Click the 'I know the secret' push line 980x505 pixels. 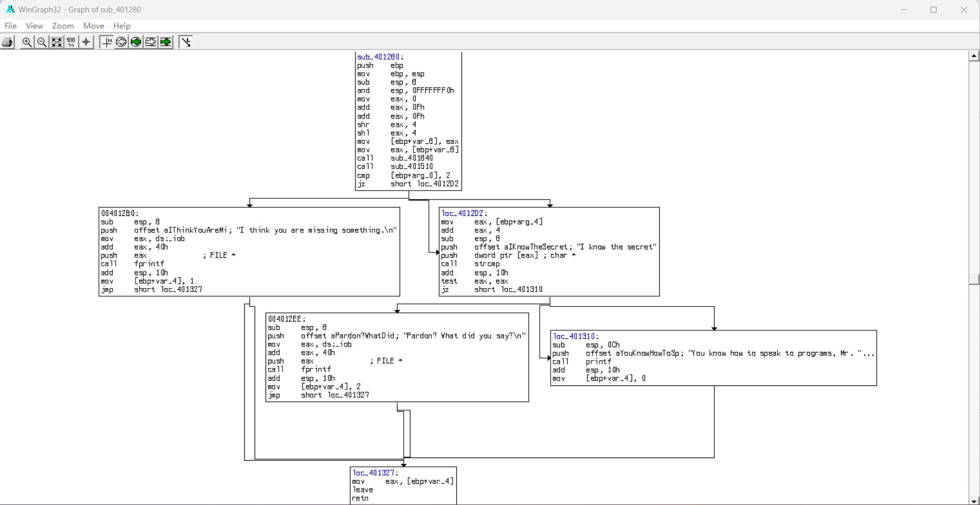pos(549,247)
